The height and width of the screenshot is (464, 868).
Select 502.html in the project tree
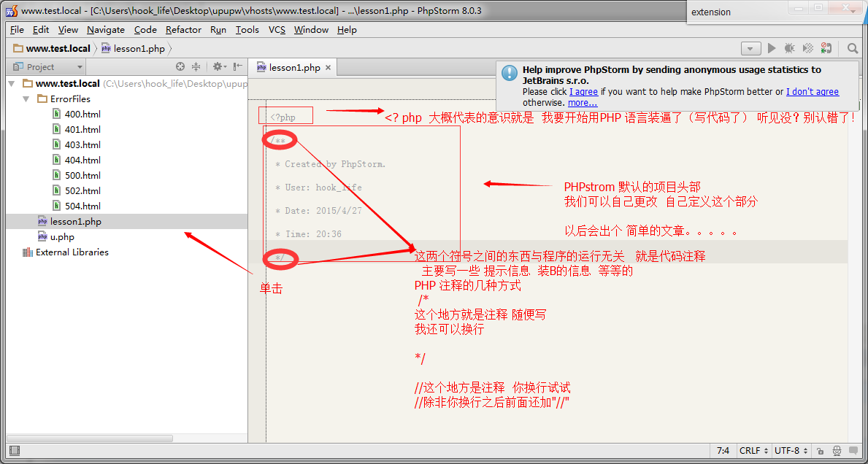[x=82, y=191]
